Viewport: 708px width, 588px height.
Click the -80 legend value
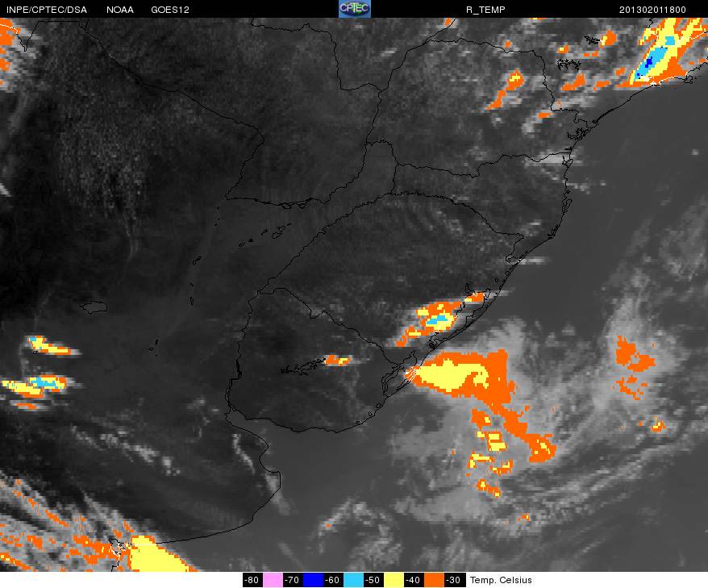pos(252,580)
